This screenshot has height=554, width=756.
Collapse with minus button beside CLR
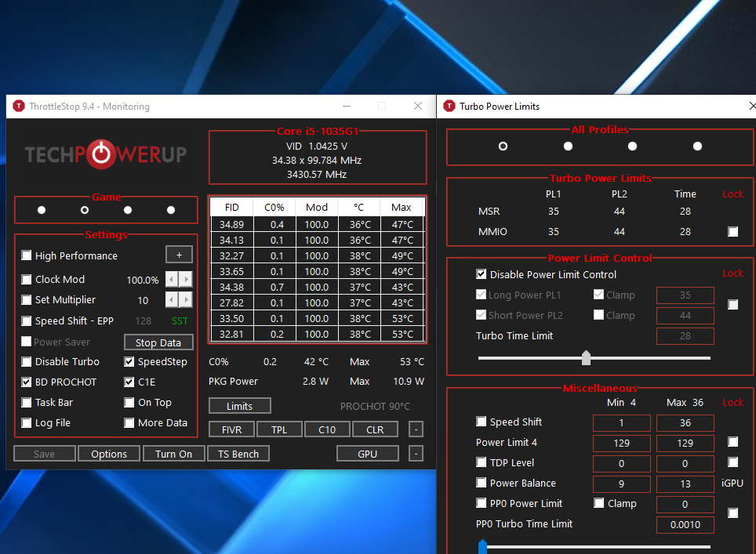(416, 429)
